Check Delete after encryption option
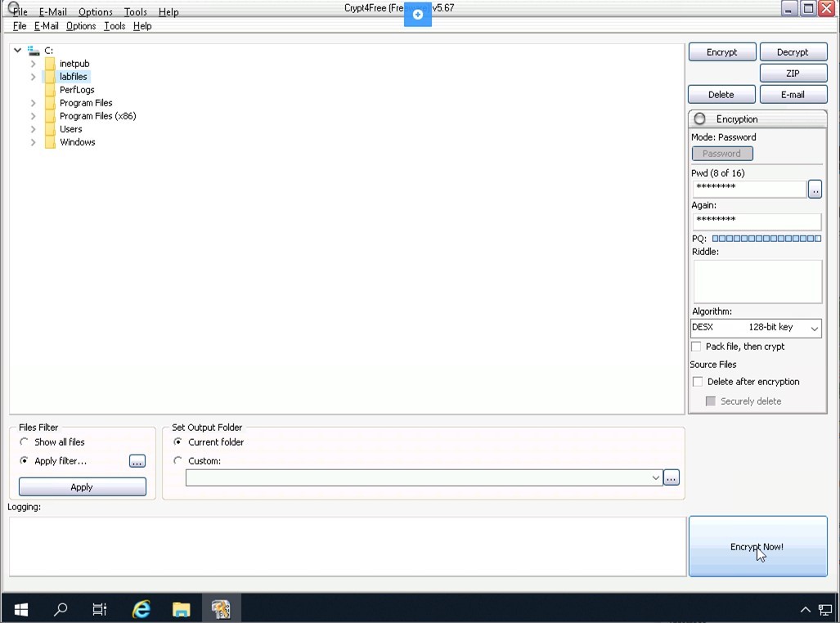The image size is (840, 623). coord(698,382)
